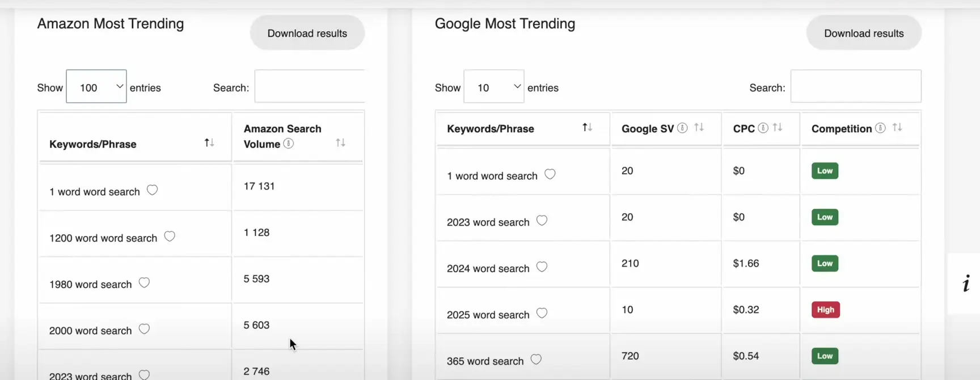Sort Google table by CPC
This screenshot has height=380, width=980.
click(778, 128)
